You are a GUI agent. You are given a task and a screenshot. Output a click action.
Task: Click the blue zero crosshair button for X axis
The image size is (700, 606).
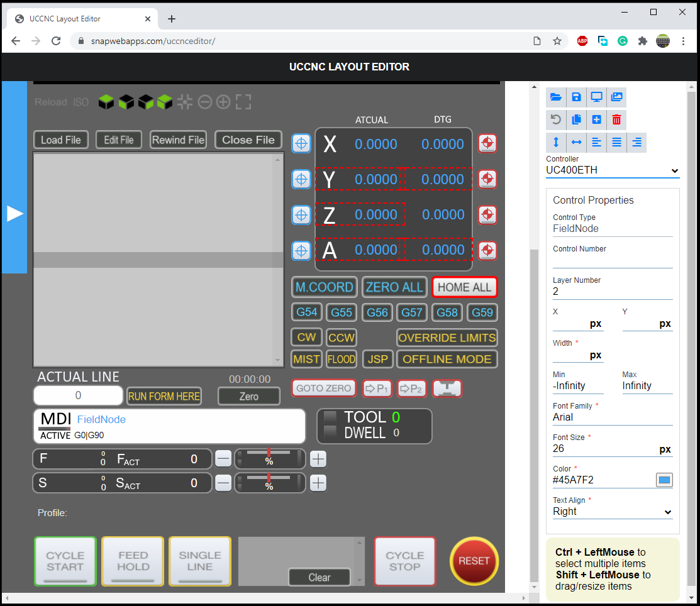301,144
